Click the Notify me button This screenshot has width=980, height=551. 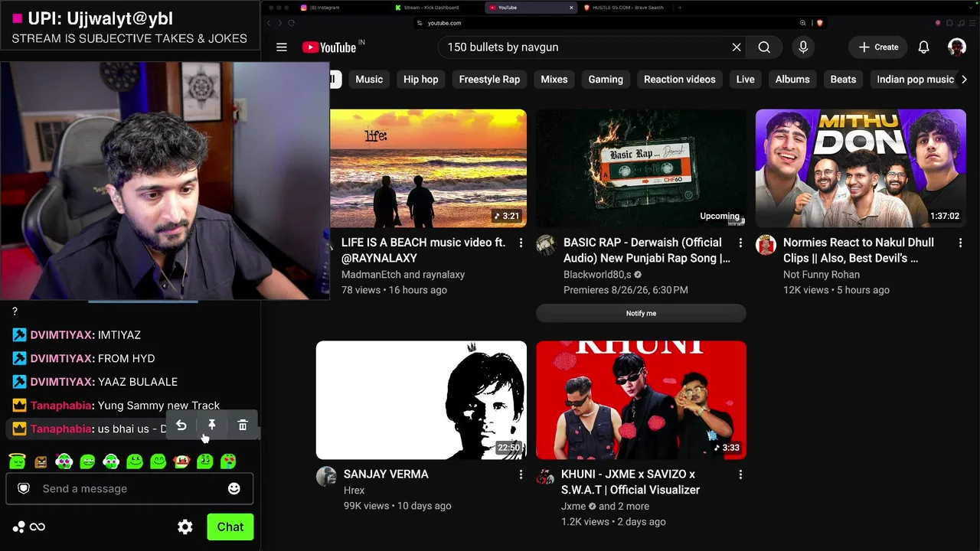[641, 313]
